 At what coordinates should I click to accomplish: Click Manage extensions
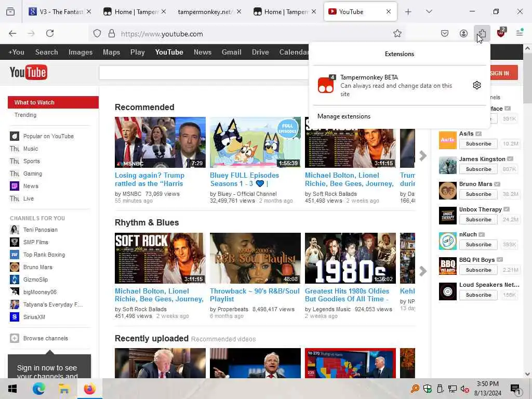[x=344, y=116]
